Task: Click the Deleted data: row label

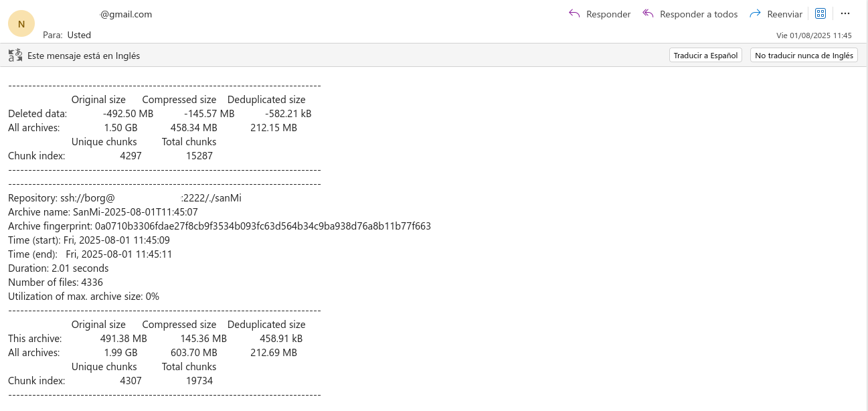Action: tap(37, 114)
